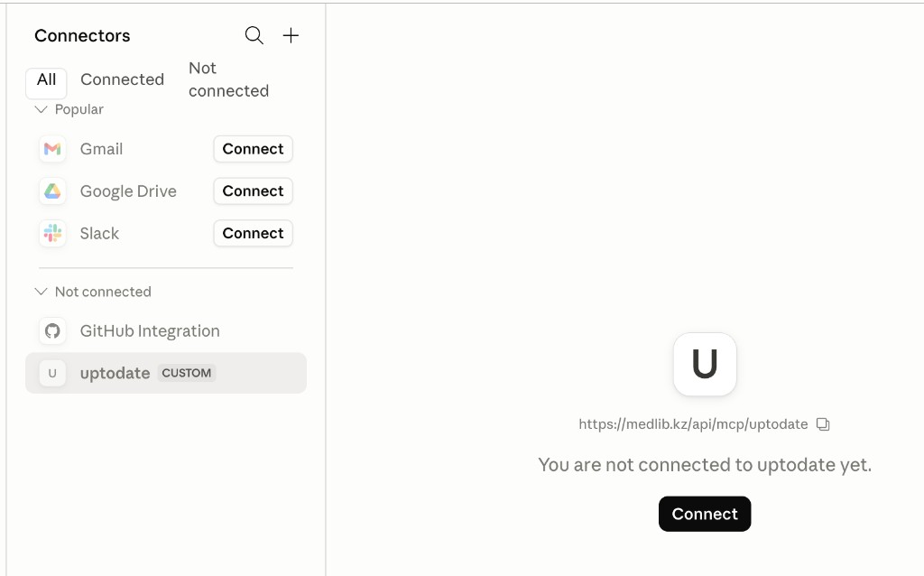Collapse the Popular section chevron

pos(41,109)
